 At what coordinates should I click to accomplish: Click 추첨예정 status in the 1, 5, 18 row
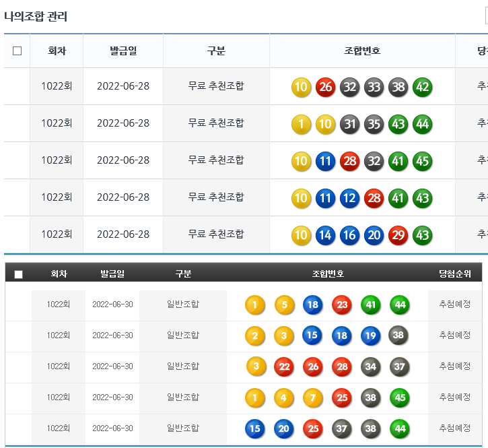click(x=455, y=305)
